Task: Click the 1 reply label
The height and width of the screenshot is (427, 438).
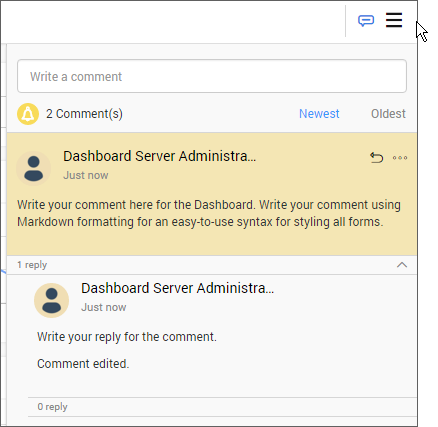Action: (32, 265)
